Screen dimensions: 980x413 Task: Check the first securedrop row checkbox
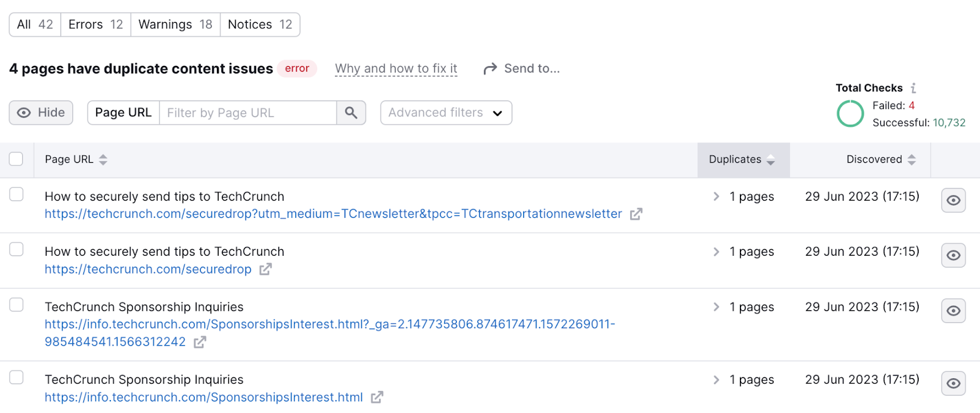[x=17, y=194]
